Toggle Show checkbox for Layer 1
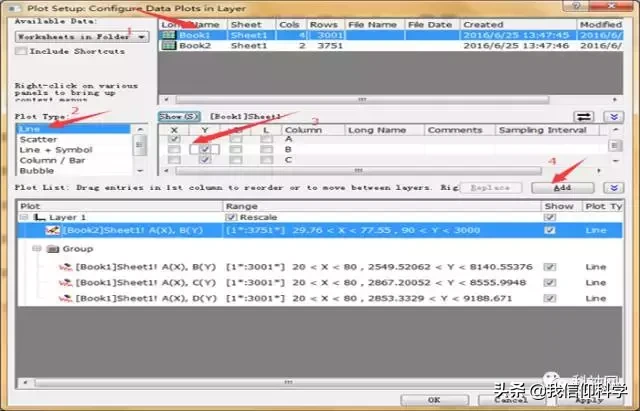The width and height of the screenshot is (640, 411). tap(549, 217)
